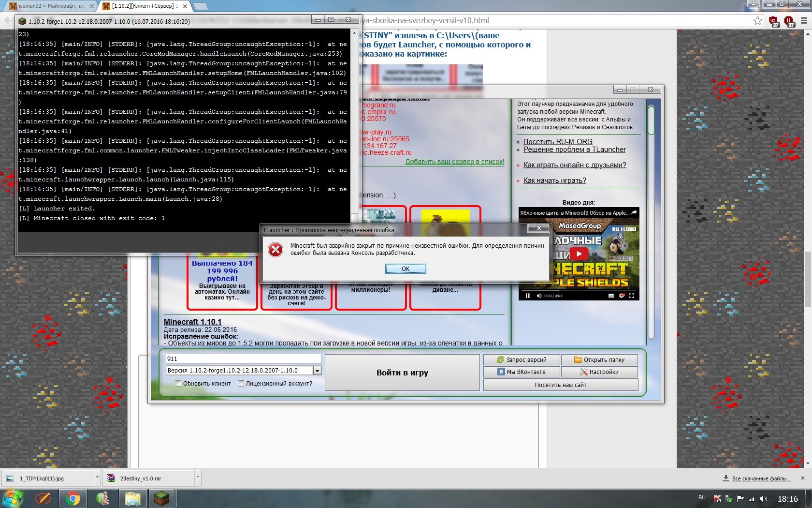This screenshot has width=812, height=508.
Task: Click the red error icon in dialog
Action: pyautogui.click(x=275, y=250)
